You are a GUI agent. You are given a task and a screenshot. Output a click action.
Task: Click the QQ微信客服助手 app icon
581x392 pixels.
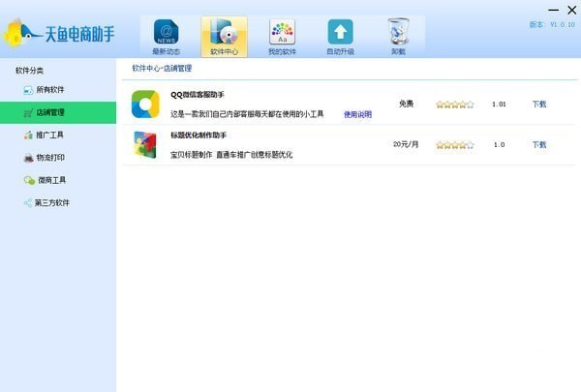coord(146,103)
